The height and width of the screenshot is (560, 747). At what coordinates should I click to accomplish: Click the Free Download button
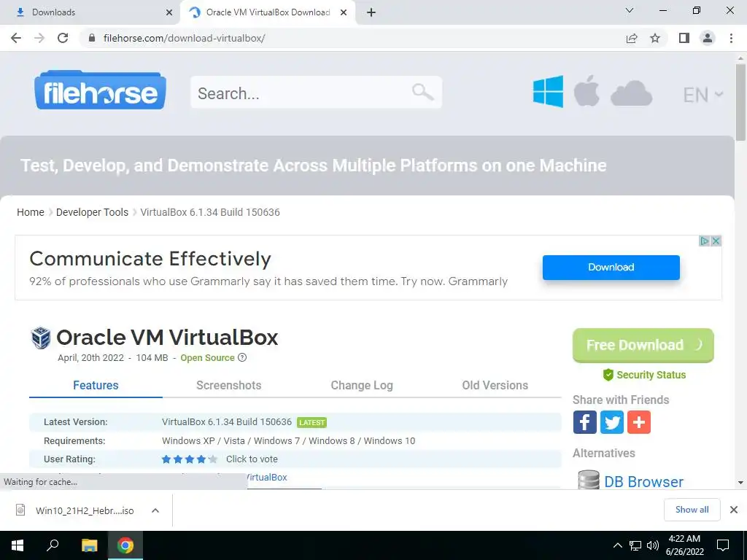[x=643, y=345]
